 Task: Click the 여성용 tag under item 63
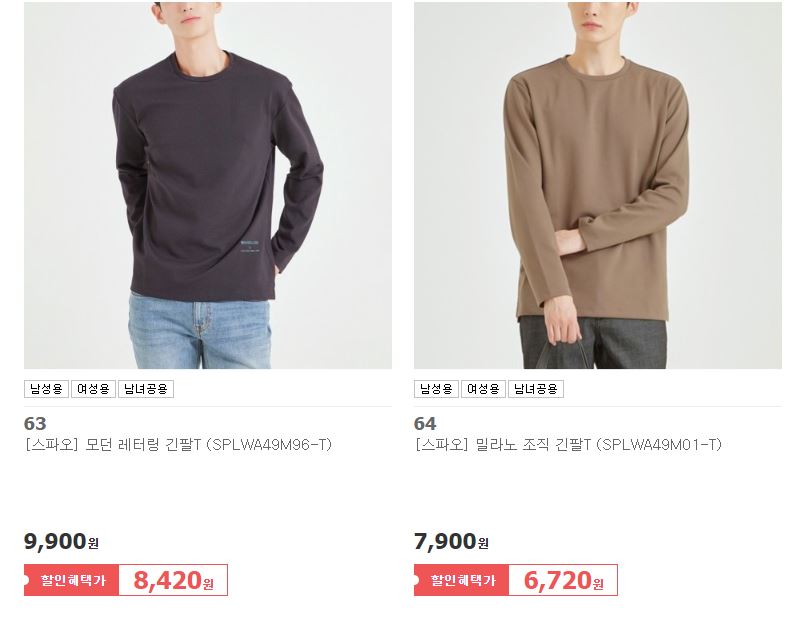click(x=93, y=389)
